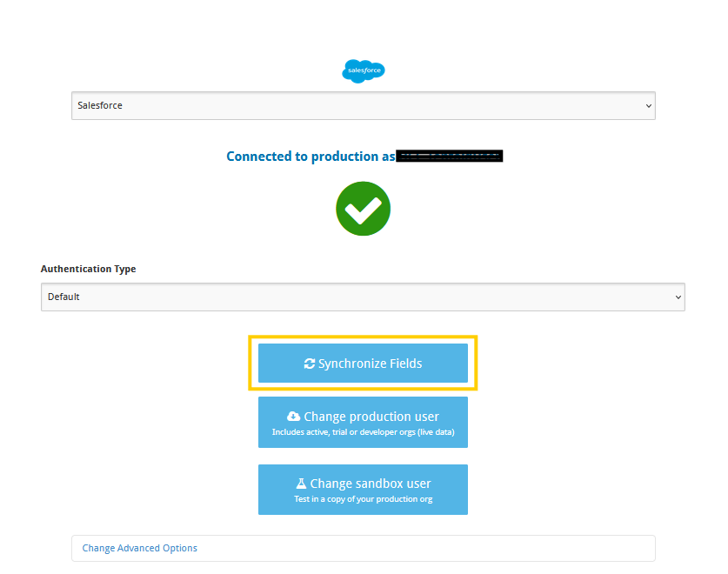
Task: Click the Change Advanced Options panel box
Action: [363, 548]
